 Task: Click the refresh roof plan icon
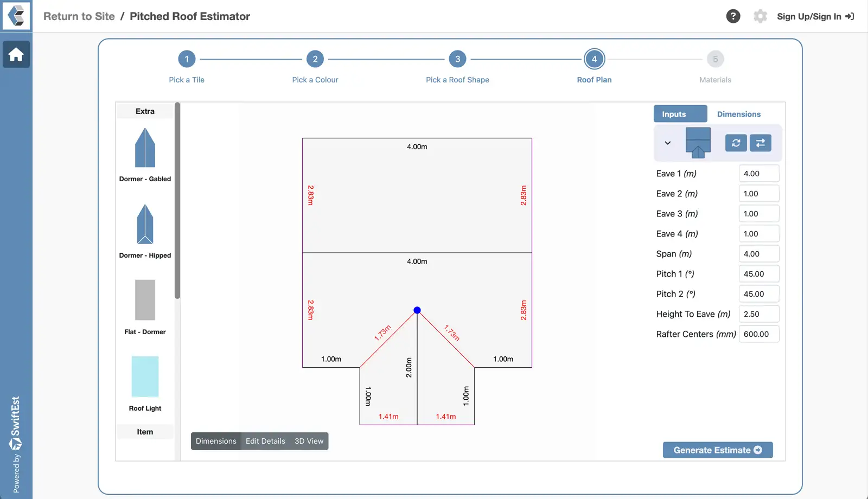click(736, 143)
